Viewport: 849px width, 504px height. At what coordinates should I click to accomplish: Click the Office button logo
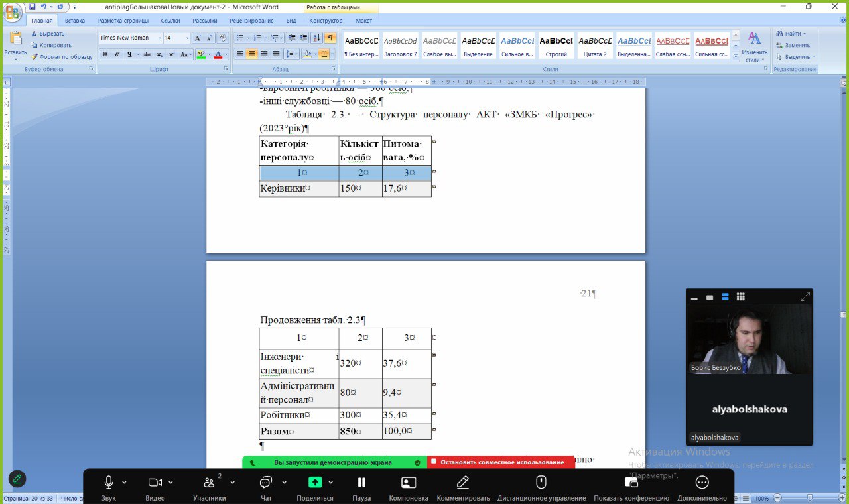(x=12, y=11)
